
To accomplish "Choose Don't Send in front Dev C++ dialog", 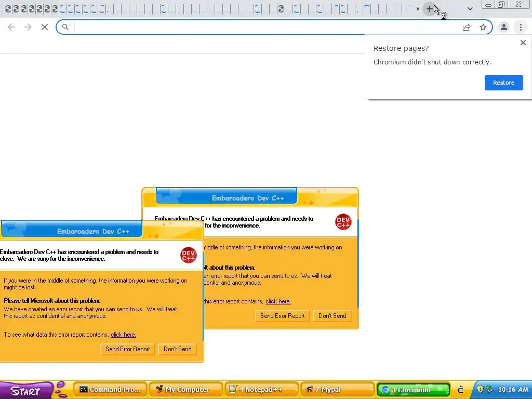I will pos(178,349).
